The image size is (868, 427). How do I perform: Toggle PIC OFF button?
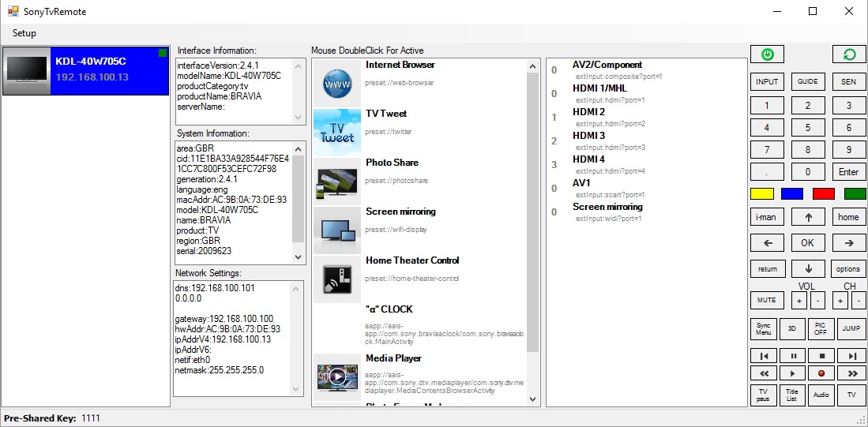click(x=821, y=329)
